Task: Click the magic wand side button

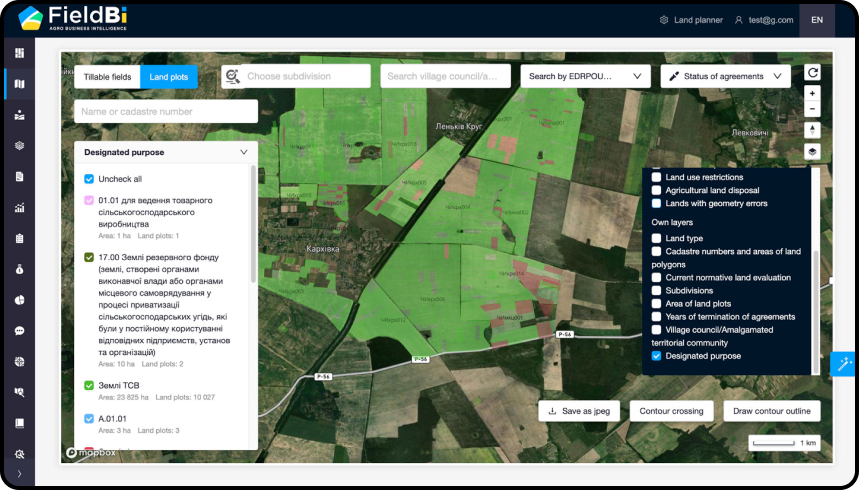Action: click(843, 364)
